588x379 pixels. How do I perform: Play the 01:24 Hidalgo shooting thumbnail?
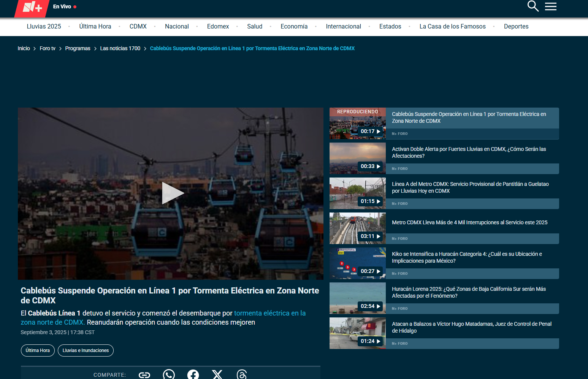[x=358, y=333]
